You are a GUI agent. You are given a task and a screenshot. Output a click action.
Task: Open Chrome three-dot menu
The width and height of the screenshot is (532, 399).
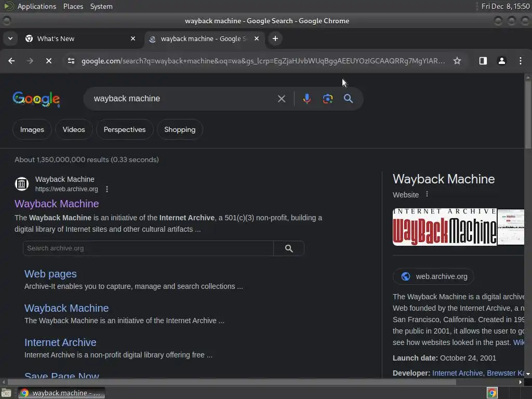(521, 61)
